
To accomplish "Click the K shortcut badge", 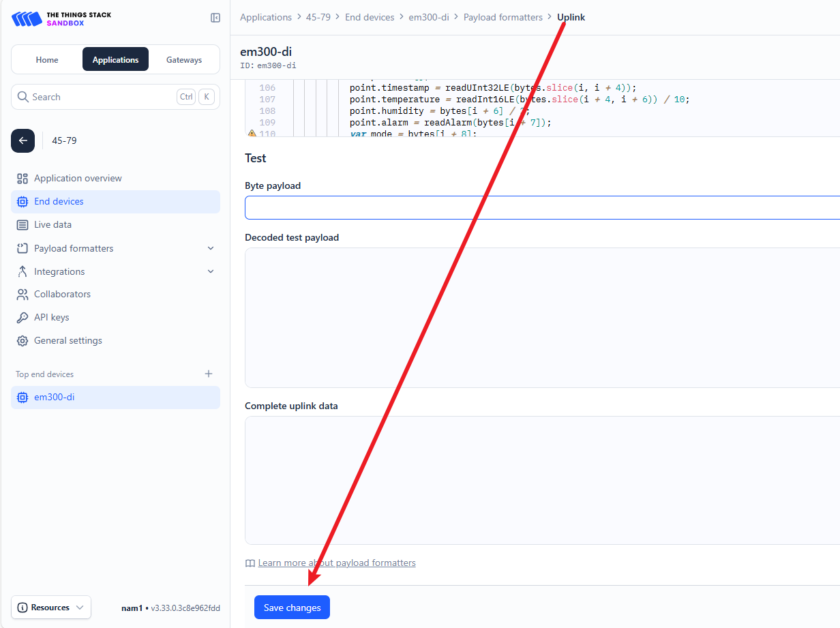I will 206,97.
